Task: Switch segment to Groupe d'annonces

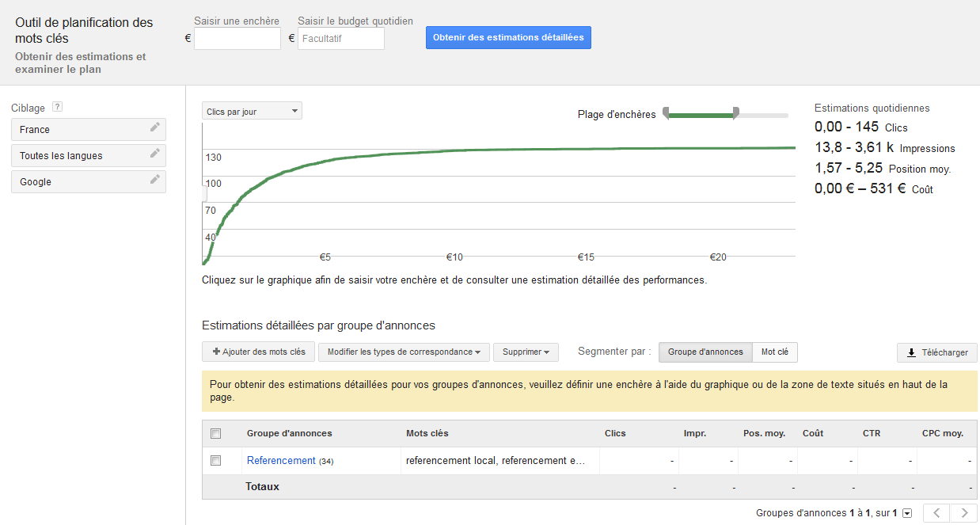Action: [x=705, y=352]
